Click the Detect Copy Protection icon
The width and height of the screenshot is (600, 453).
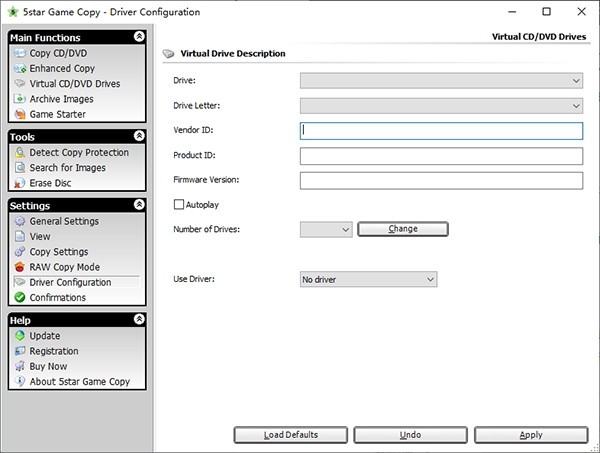tap(20, 152)
